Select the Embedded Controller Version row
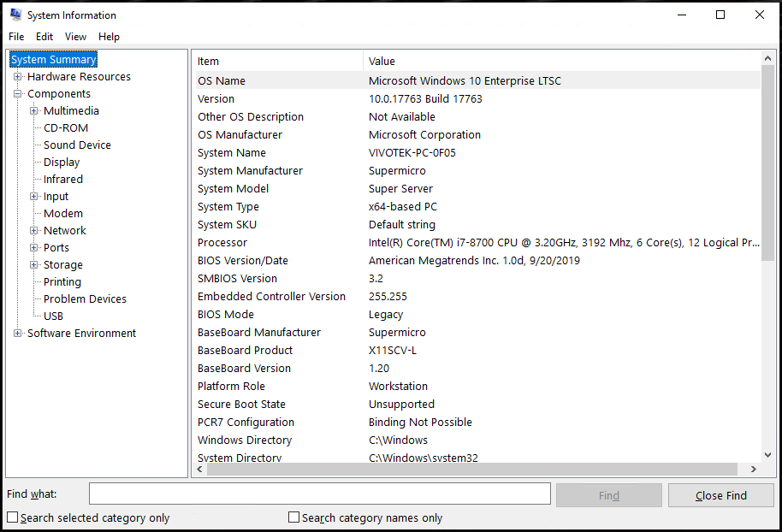This screenshot has width=782, height=532. [477, 296]
